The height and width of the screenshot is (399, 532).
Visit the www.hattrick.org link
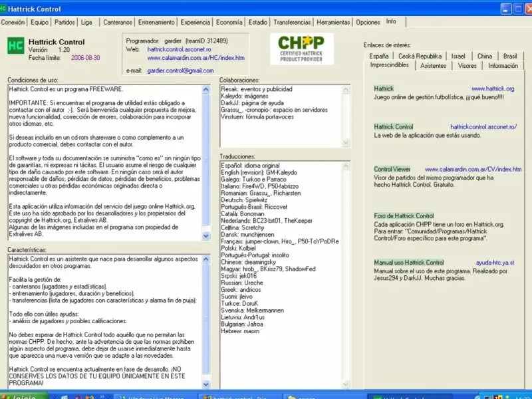[x=493, y=89]
